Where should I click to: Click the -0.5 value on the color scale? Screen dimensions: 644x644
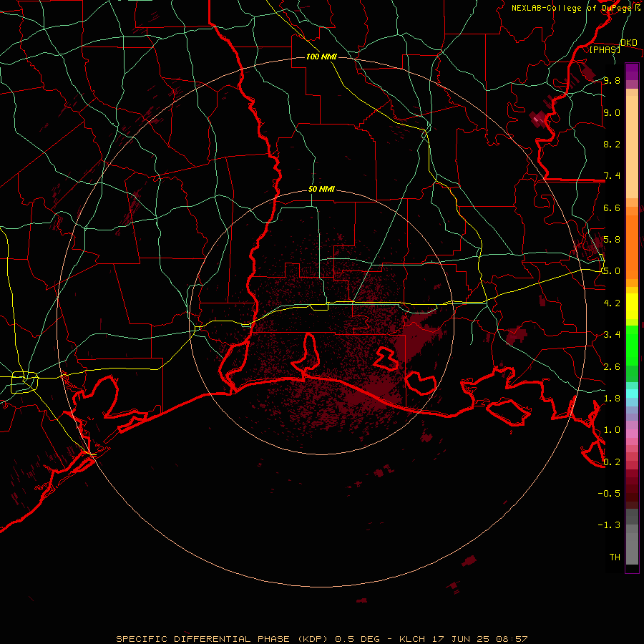(609, 493)
